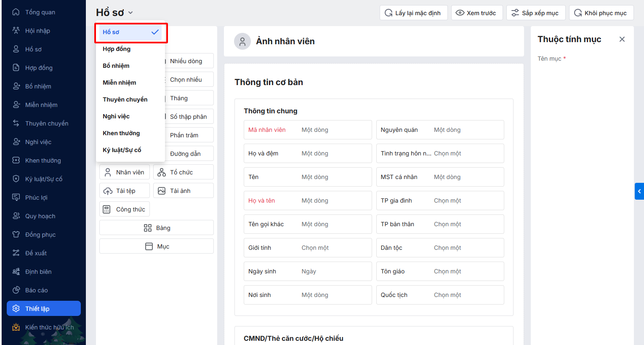Collapse the Hồ sơ title dropdown chevron
This screenshot has height=345, width=644.
point(130,13)
